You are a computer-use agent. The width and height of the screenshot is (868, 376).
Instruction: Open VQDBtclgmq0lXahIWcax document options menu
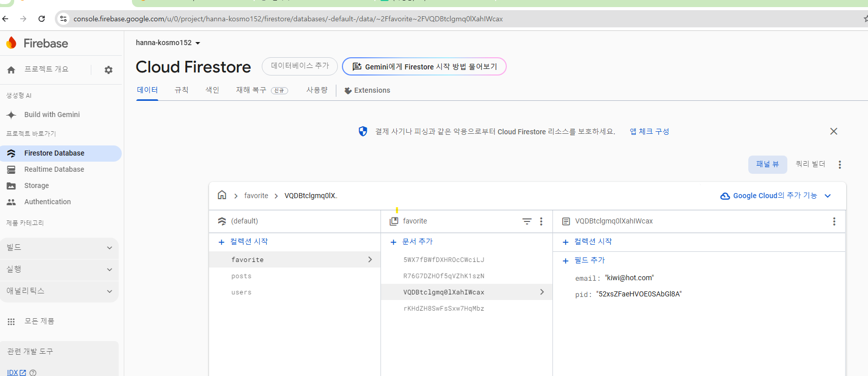[834, 221]
